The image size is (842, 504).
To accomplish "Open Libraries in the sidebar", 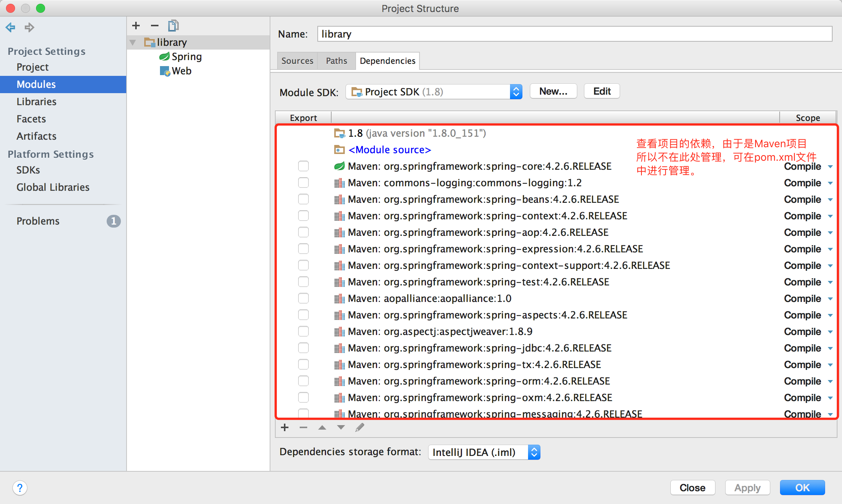I will click(36, 102).
